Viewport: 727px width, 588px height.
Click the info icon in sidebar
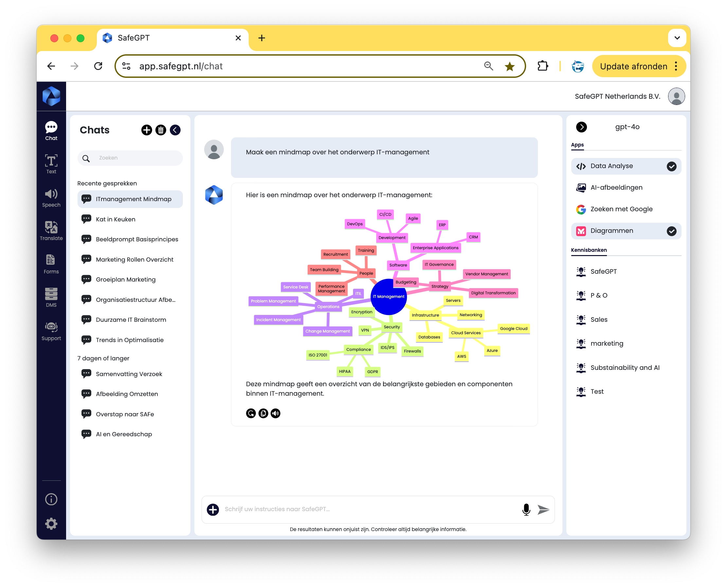coord(51,499)
